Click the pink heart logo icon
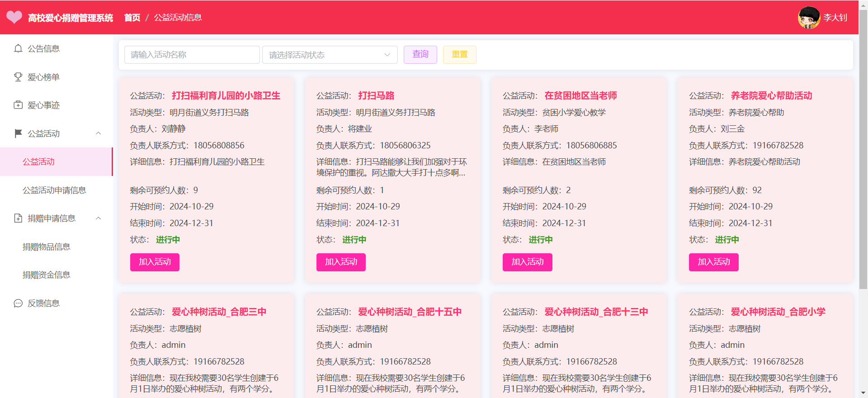Viewport: 868px width, 398px height. click(14, 17)
